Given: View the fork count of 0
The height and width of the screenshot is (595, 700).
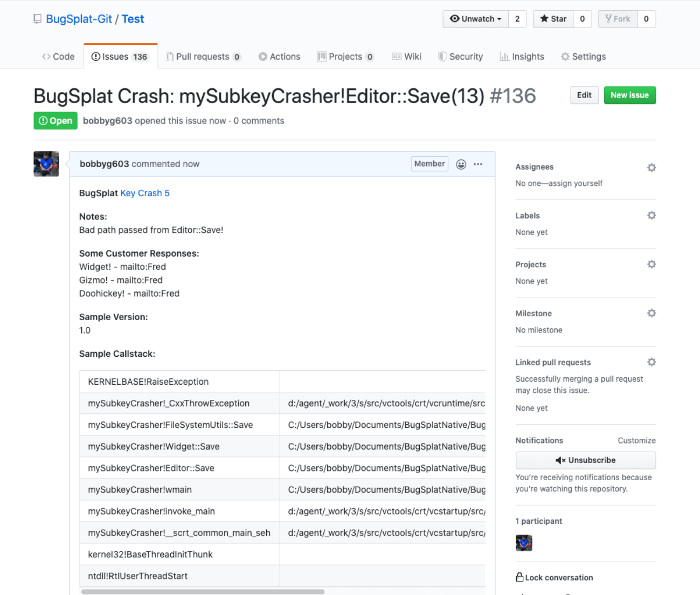Looking at the screenshot, I should (x=646, y=19).
